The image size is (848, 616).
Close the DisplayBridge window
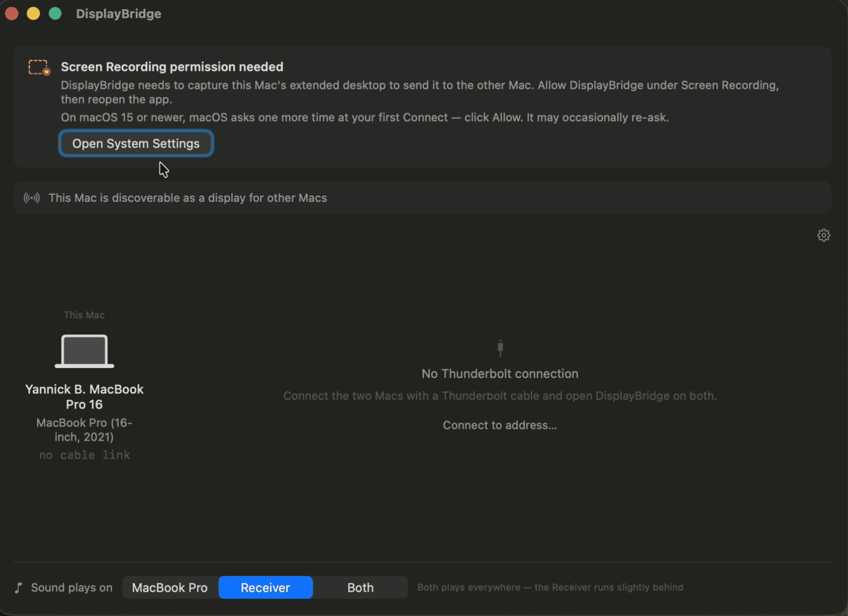pyautogui.click(x=12, y=13)
